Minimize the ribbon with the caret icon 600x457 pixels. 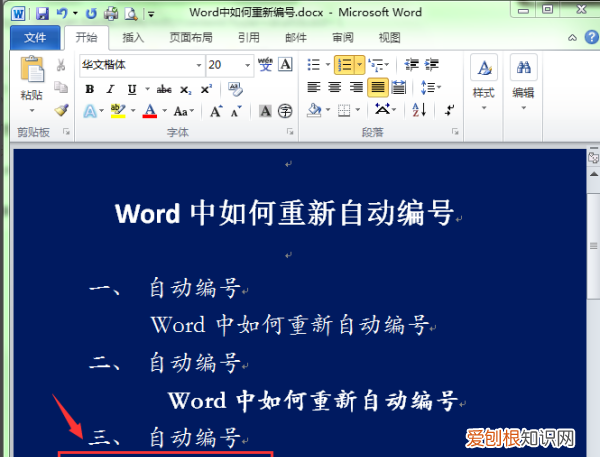pyautogui.click(x=572, y=38)
